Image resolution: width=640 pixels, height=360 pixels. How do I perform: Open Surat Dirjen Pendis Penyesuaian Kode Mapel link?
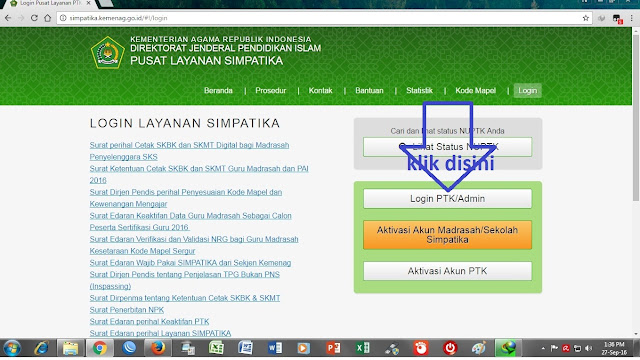point(186,198)
